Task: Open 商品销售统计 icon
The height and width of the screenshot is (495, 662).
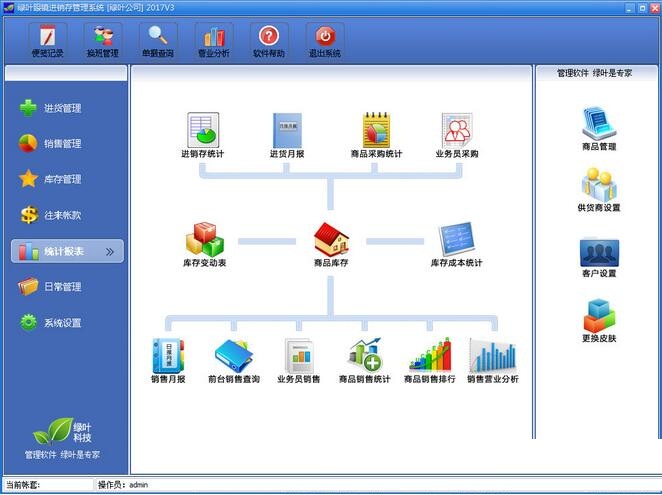Action: click(x=365, y=361)
